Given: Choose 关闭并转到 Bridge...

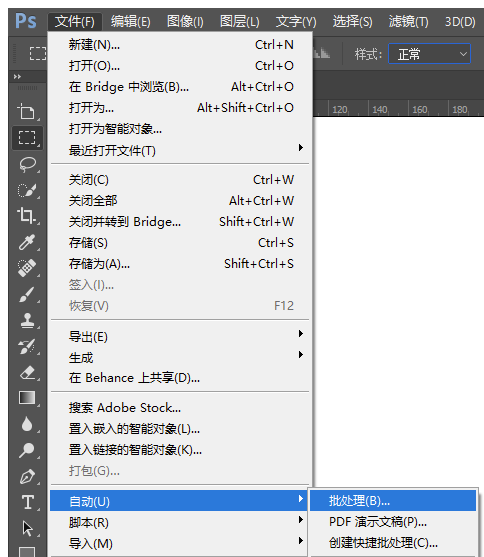Looking at the screenshot, I should click(x=181, y=222).
